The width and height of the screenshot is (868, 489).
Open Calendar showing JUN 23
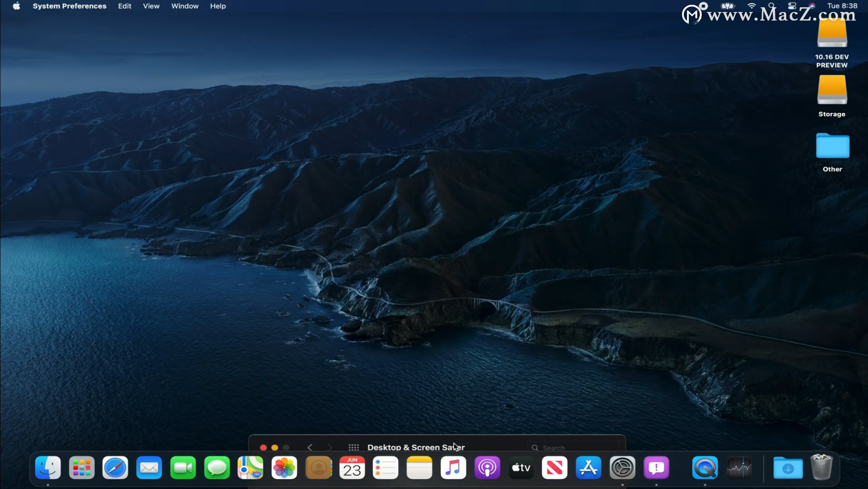[x=352, y=468]
